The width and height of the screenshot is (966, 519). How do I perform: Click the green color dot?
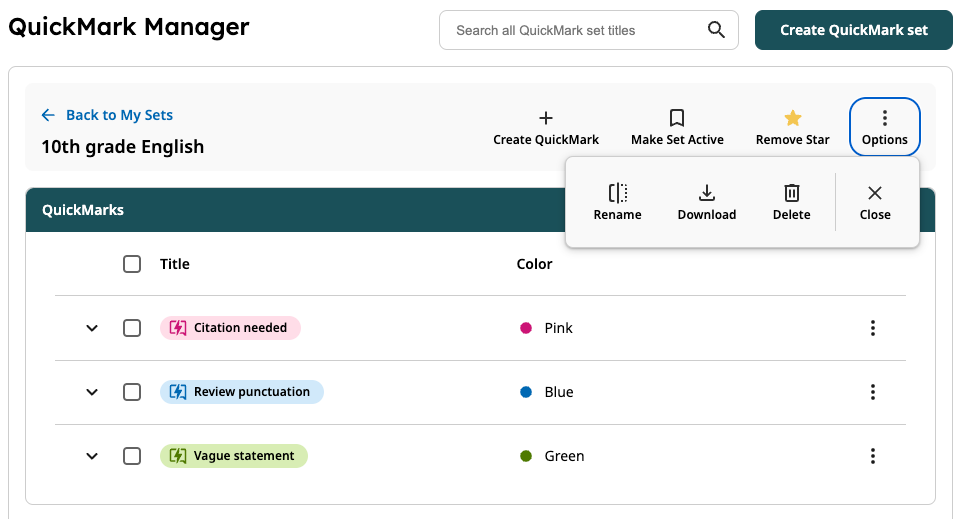(526, 456)
